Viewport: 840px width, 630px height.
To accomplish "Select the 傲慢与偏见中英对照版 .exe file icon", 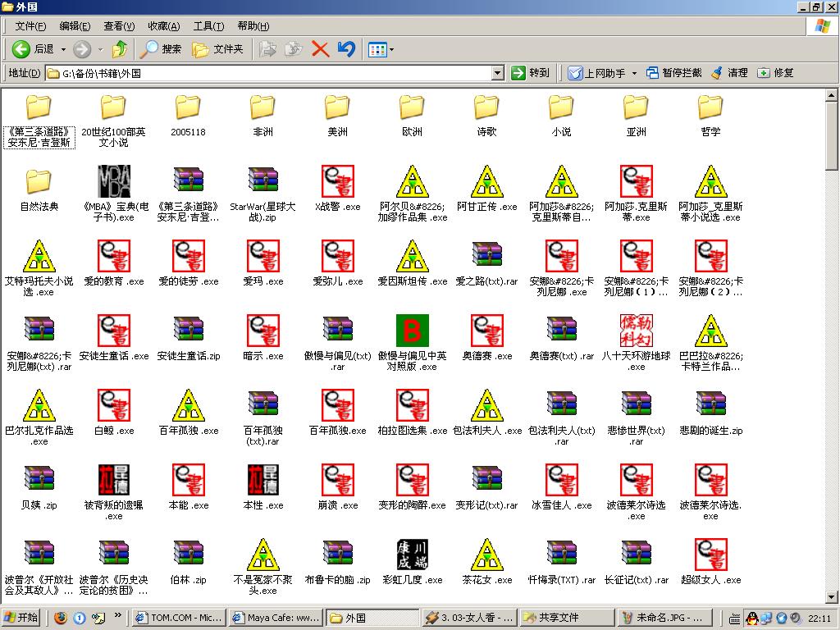I will 412,331.
